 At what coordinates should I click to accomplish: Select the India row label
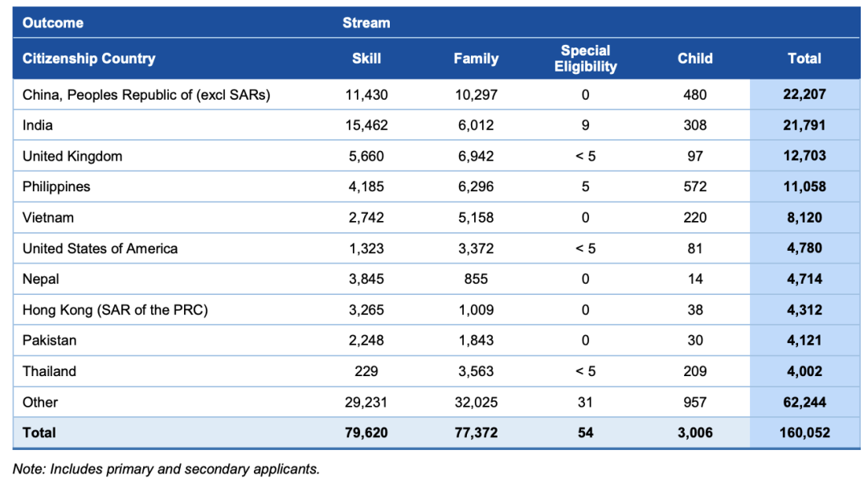[38, 125]
